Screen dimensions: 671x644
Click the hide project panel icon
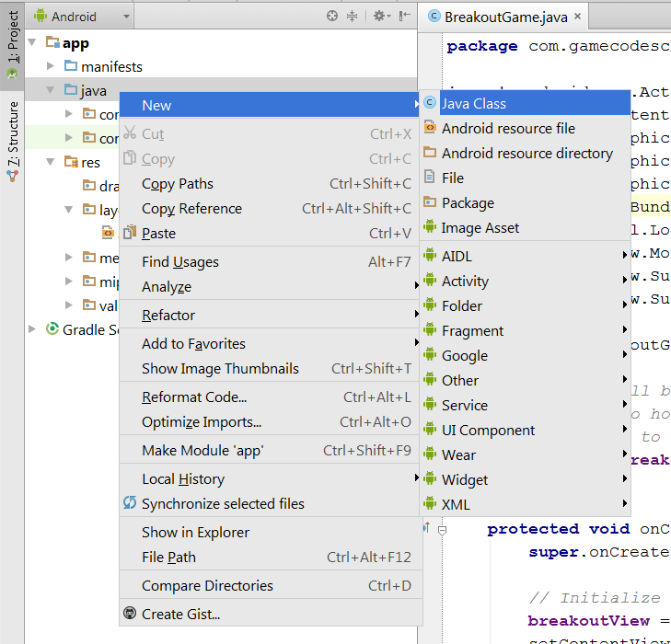coord(404,17)
